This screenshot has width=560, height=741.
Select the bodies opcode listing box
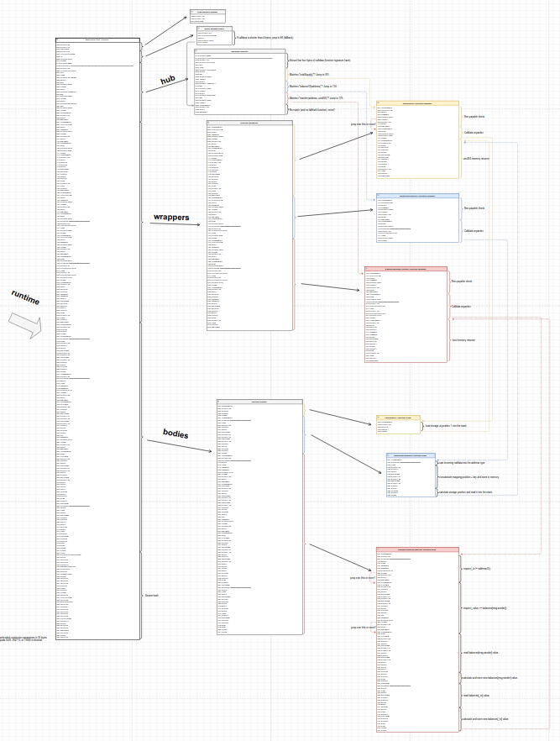[x=259, y=517]
